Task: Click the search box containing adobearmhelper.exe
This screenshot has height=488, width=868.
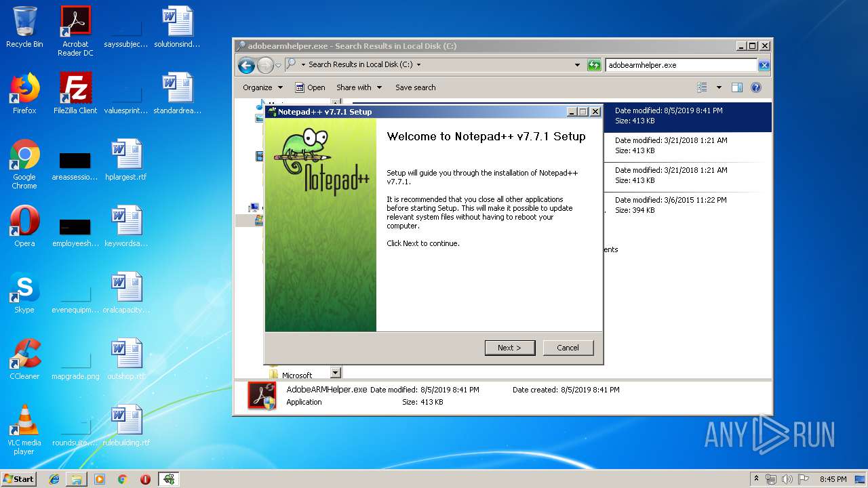Action: [682, 65]
